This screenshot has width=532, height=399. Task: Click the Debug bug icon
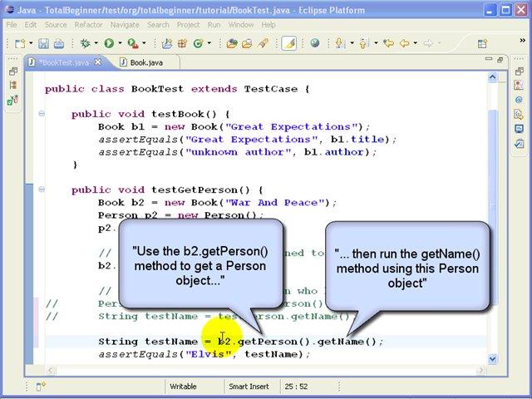(x=85, y=43)
